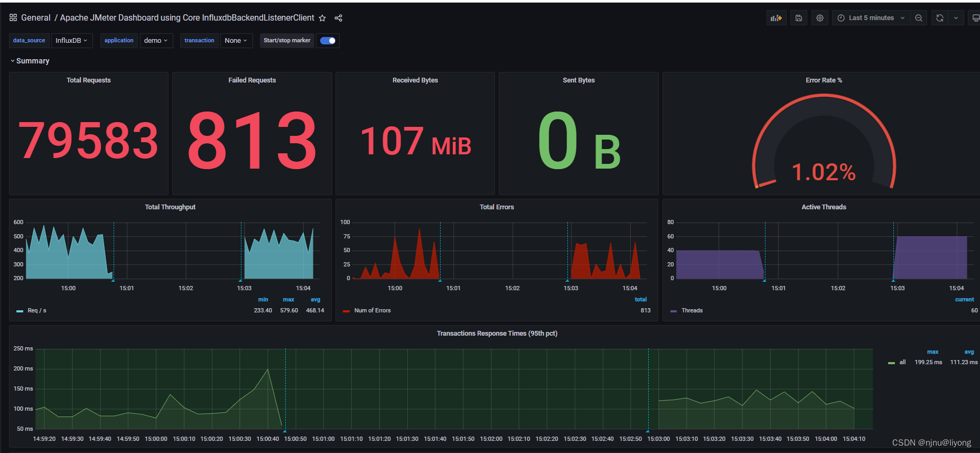Click the 79583 total requests value
Viewport: 980px width, 453px height.
point(88,140)
